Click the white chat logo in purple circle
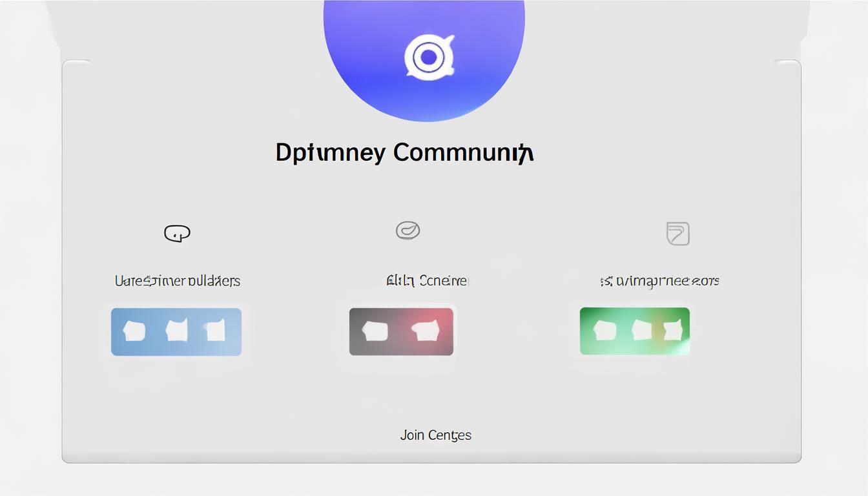The image size is (868, 496). (x=429, y=57)
